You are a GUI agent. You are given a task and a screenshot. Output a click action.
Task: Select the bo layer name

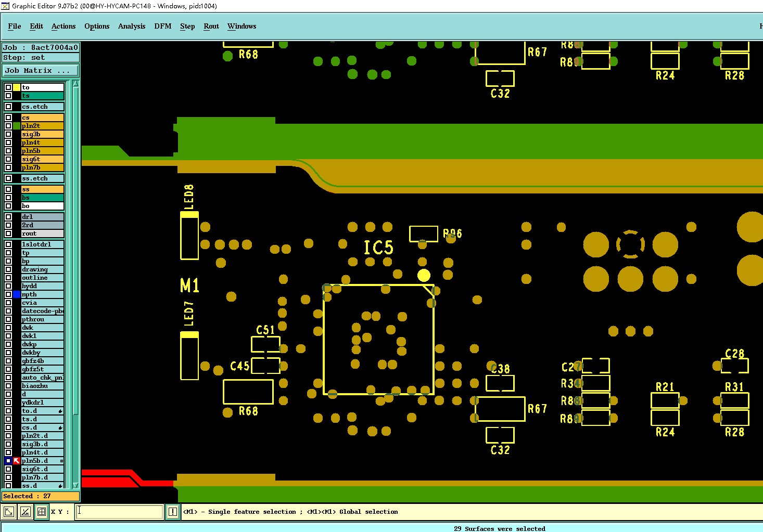pos(43,206)
